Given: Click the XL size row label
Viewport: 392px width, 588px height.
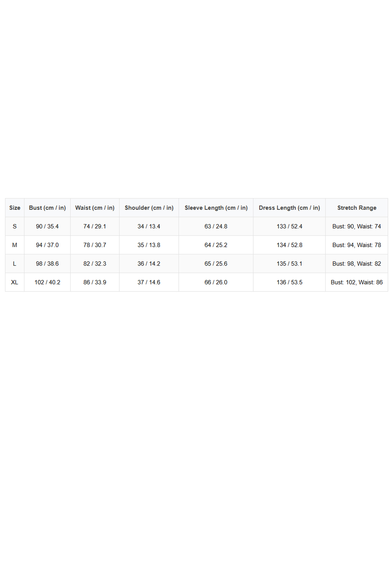Looking at the screenshot, I should pos(15,282).
